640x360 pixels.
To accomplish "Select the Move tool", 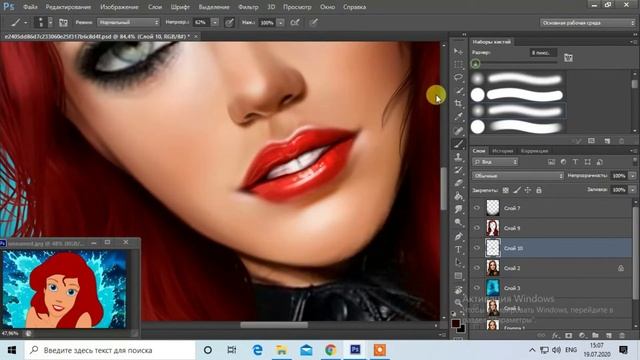I will 458,51.
